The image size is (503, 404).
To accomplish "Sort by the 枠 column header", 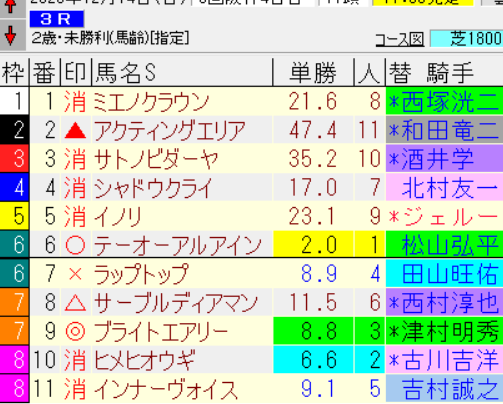I will click(14, 72).
